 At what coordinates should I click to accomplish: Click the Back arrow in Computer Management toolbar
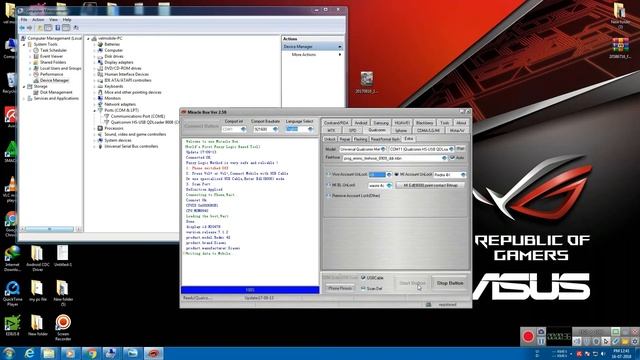click(22, 28)
